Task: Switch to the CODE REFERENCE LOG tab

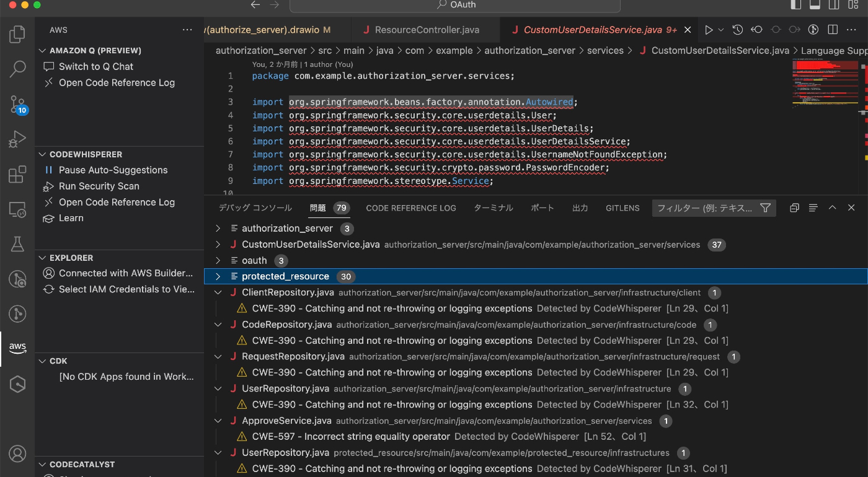Action: pos(411,208)
